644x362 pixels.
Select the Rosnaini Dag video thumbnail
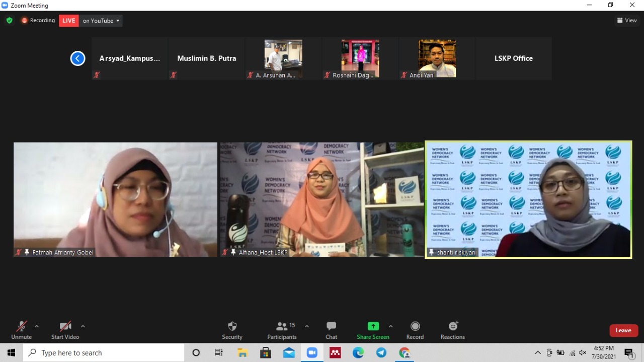(x=360, y=58)
